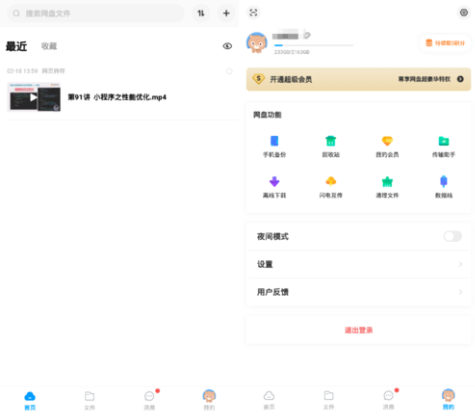Enable the 夜间模式 night mode switch
Viewport: 475px width, 419px height.
[452, 236]
